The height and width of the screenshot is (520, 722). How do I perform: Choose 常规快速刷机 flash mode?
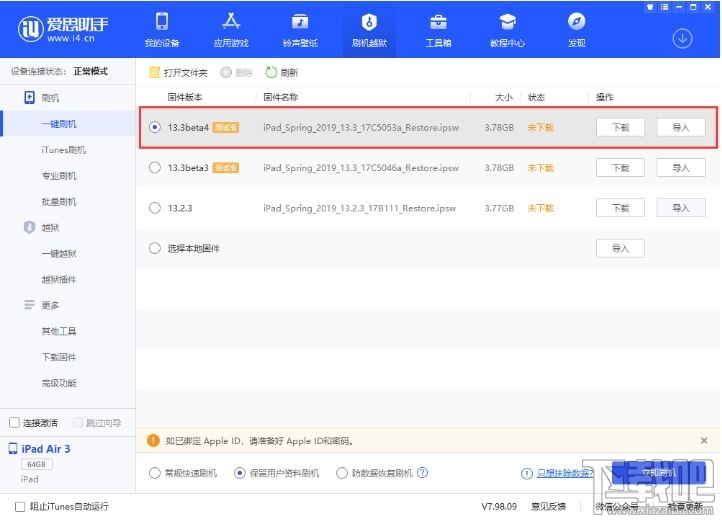(x=155, y=473)
